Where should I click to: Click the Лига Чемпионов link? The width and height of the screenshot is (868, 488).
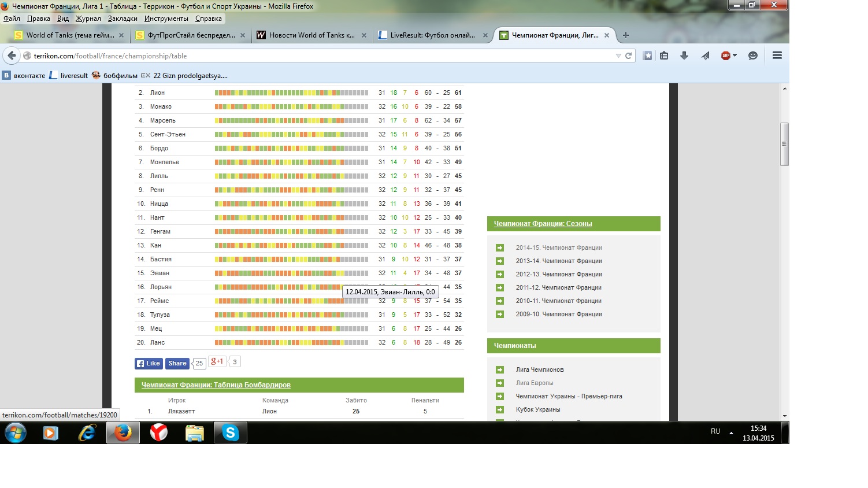pyautogui.click(x=539, y=369)
